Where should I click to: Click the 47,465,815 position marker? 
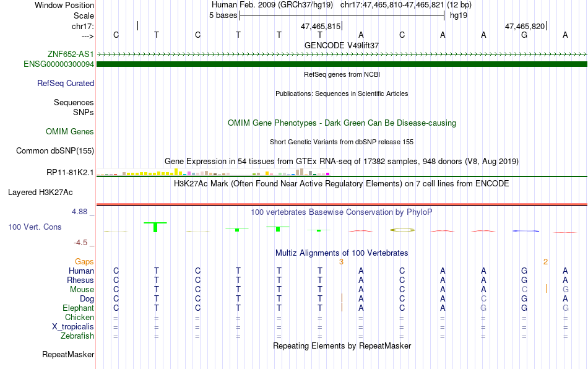[321, 26]
